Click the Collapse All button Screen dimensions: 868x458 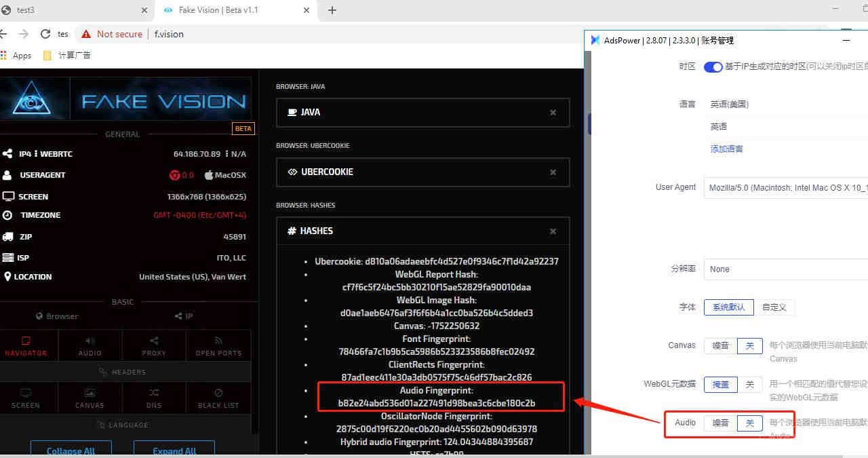(x=71, y=449)
